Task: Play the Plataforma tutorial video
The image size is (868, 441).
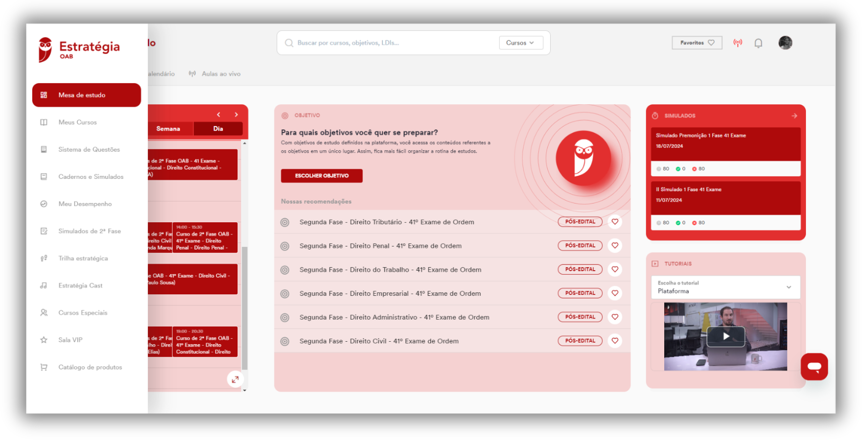Action: click(726, 337)
